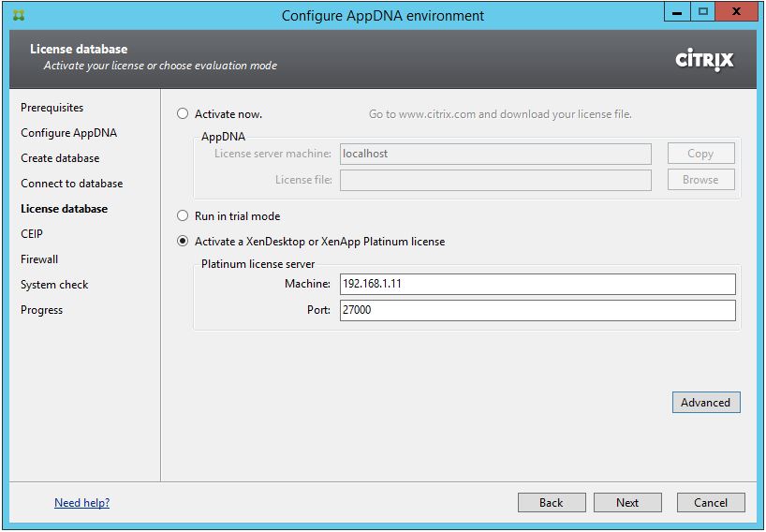Click the Port input field
This screenshot has height=532, width=766.
[x=537, y=310]
